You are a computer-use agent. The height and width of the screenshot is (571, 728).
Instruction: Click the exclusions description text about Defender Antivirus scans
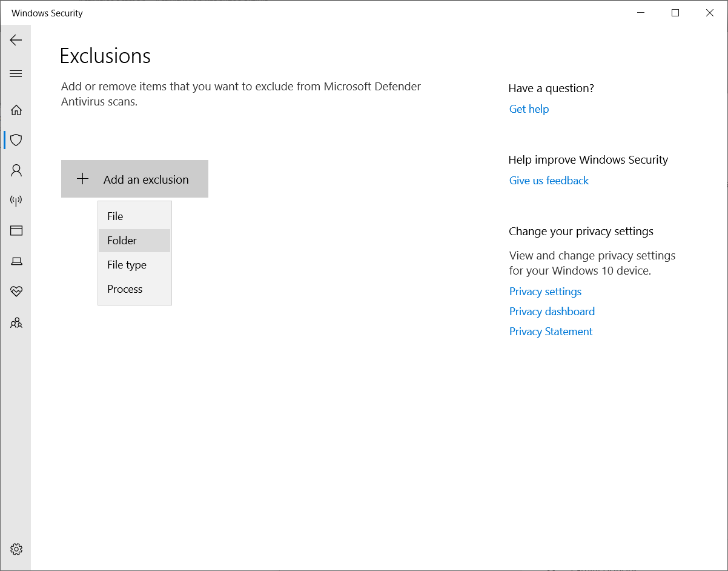(x=241, y=94)
